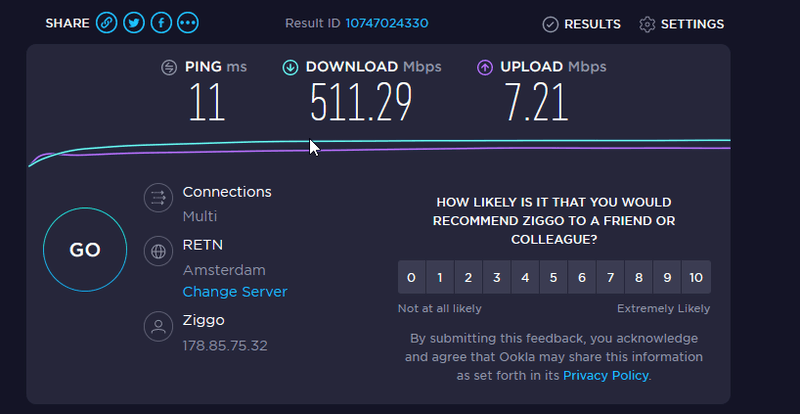Select rating 10 Extremely Likely
This screenshot has width=800, height=414.
[696, 277]
